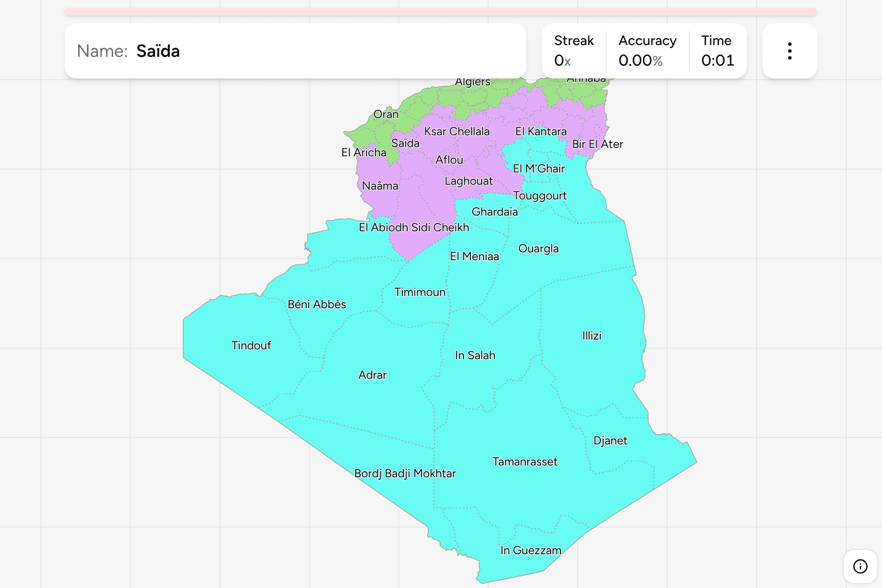The height and width of the screenshot is (588, 882).
Task: Open the info button in corner
Action: [860, 566]
